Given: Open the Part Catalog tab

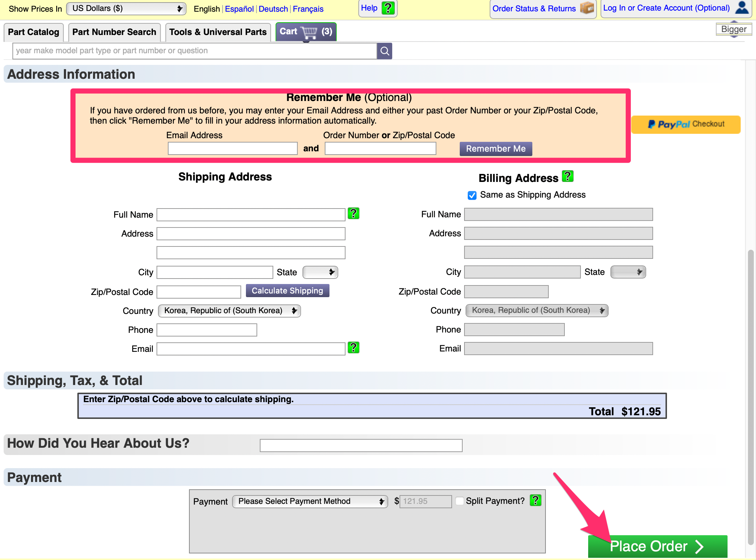Looking at the screenshot, I should [34, 32].
